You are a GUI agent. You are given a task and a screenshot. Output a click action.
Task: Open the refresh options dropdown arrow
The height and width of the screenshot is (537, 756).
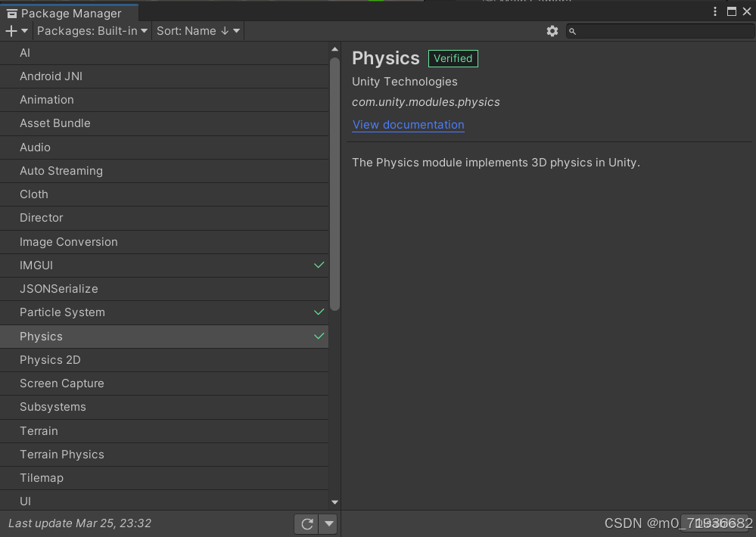(329, 523)
